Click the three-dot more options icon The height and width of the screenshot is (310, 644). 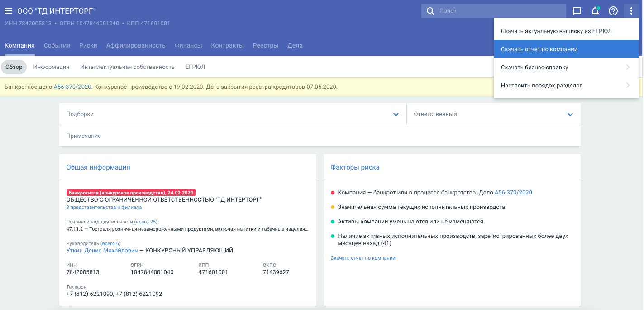631,11
